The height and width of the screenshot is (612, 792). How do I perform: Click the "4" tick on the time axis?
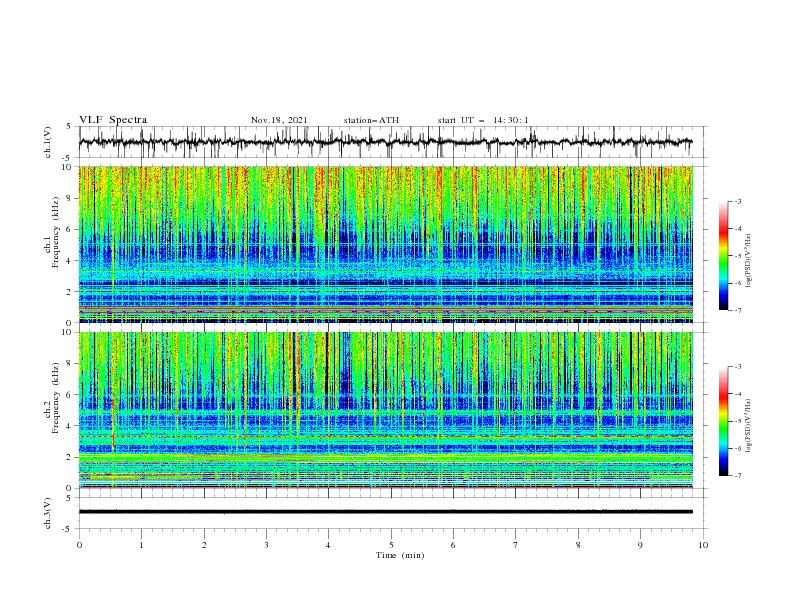(329, 545)
